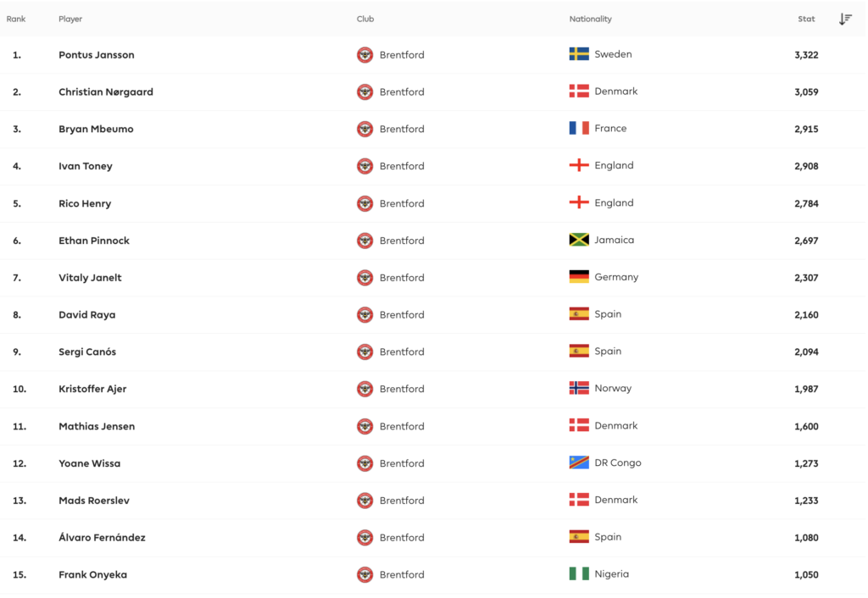Click the Germany flag icon

click(x=579, y=277)
